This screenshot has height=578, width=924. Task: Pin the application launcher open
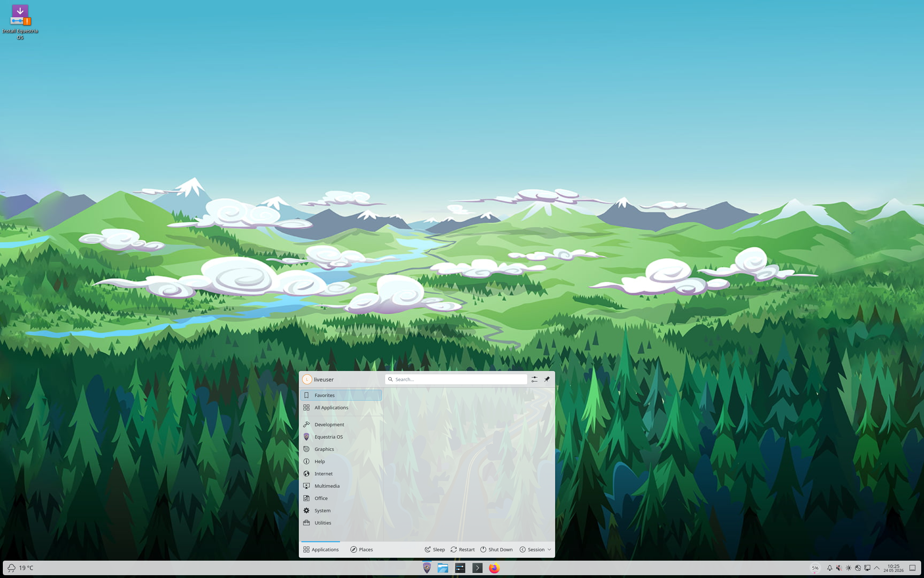pyautogui.click(x=547, y=379)
